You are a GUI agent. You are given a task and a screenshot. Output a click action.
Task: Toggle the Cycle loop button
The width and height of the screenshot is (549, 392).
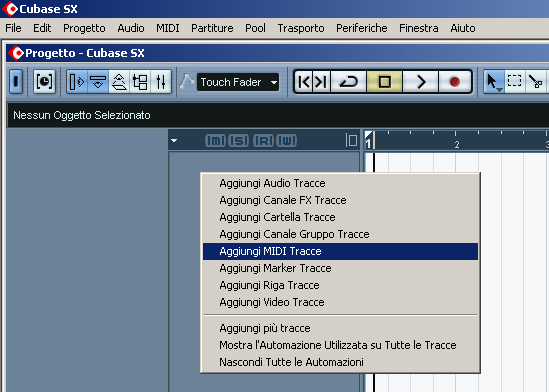pos(348,82)
